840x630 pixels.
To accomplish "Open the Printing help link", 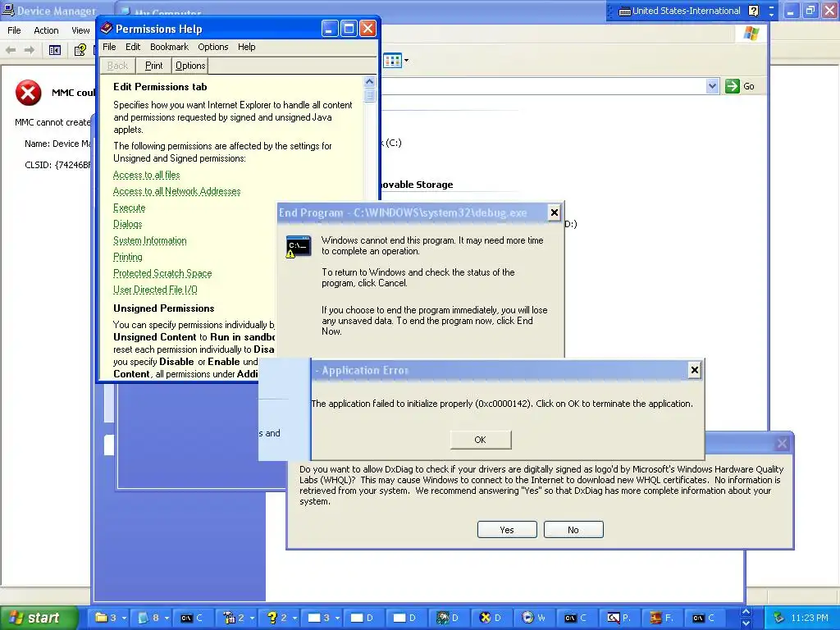I will coord(127,257).
